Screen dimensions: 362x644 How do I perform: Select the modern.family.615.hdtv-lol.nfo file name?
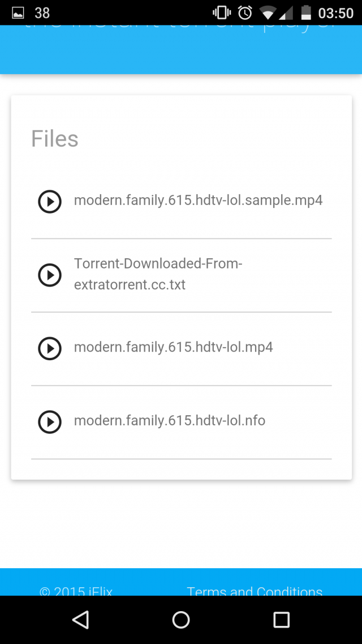169,420
